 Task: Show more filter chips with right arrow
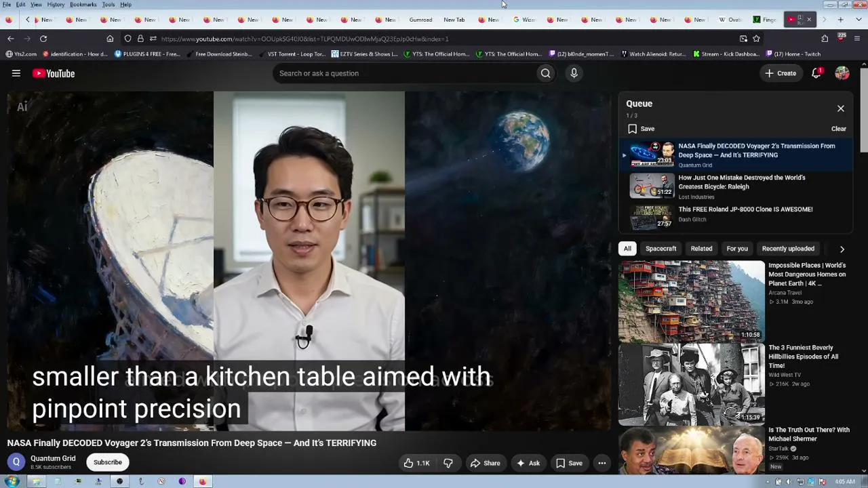pyautogui.click(x=842, y=249)
